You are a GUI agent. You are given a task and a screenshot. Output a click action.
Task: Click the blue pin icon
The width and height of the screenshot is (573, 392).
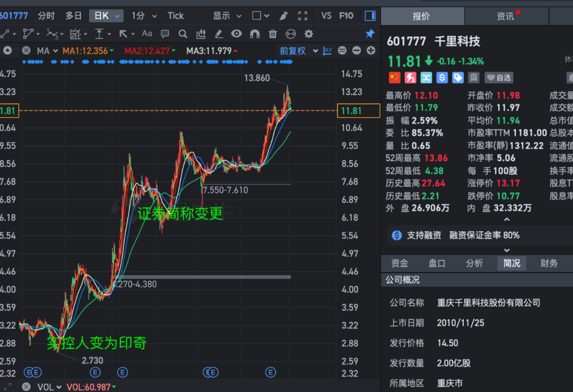click(370, 34)
